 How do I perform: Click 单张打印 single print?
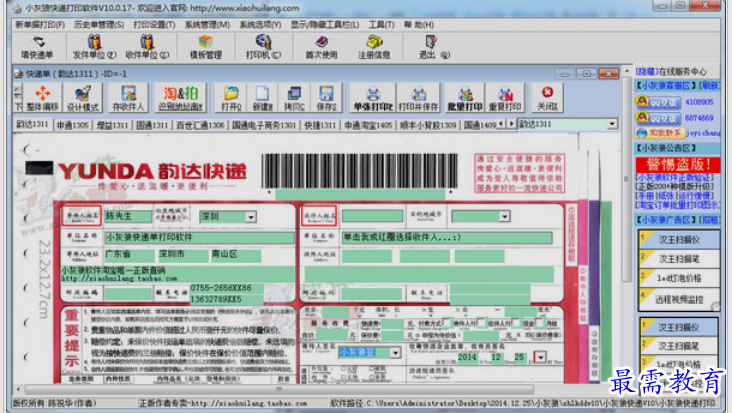pyautogui.click(x=373, y=98)
